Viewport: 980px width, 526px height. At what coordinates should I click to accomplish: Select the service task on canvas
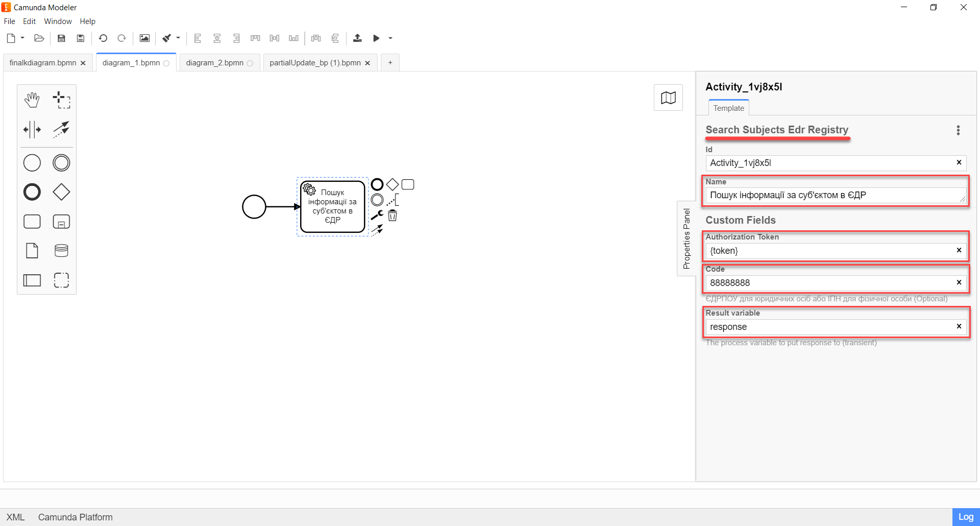[332, 206]
